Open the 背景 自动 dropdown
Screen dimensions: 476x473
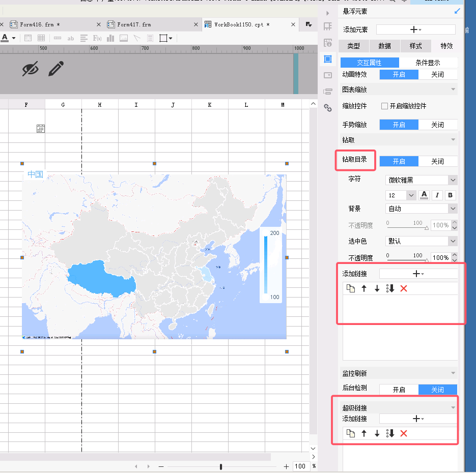421,209
